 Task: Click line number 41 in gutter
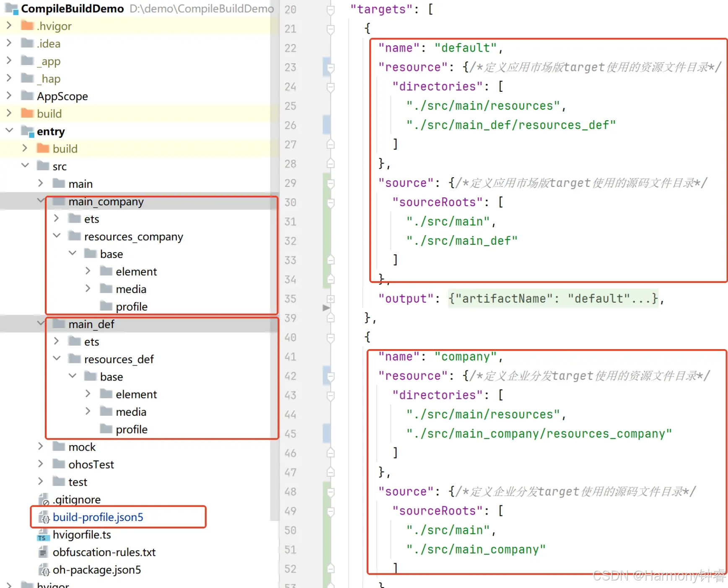(x=290, y=357)
